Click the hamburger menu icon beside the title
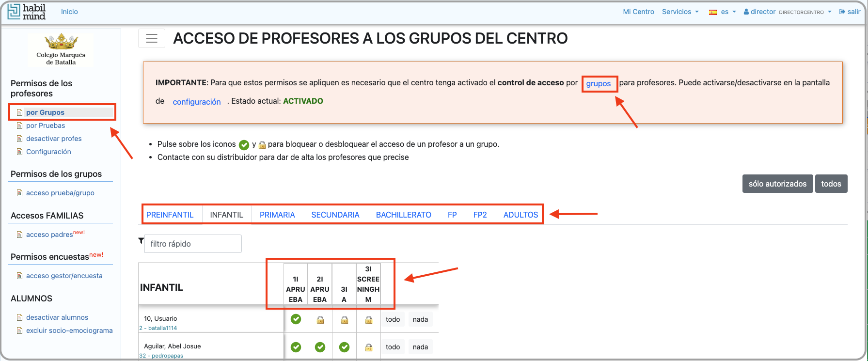Screen dimensions: 868x361 pyautogui.click(x=152, y=38)
